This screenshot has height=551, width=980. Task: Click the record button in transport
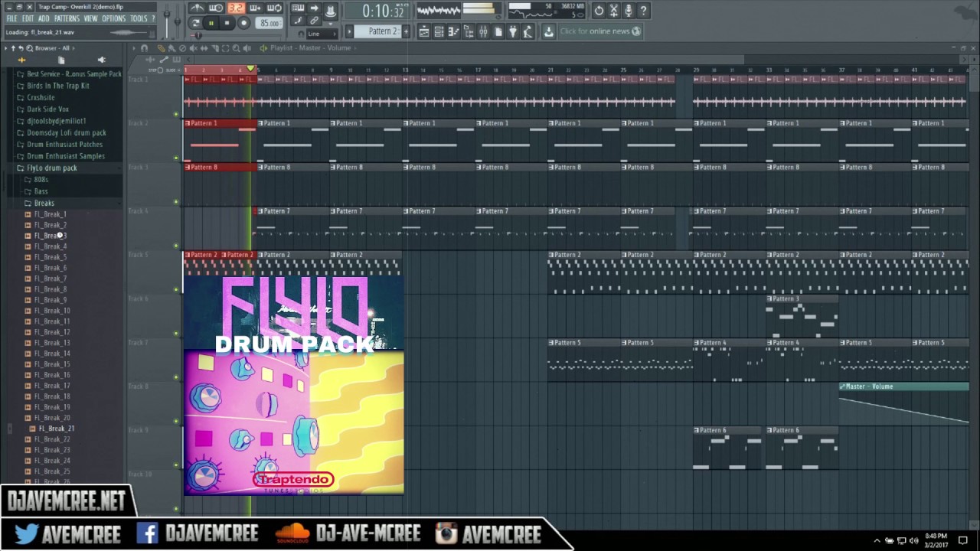[243, 23]
